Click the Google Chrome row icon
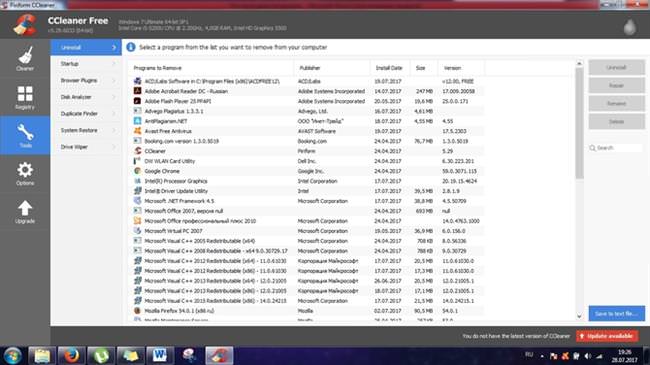This screenshot has width=650, height=365. pyautogui.click(x=137, y=171)
